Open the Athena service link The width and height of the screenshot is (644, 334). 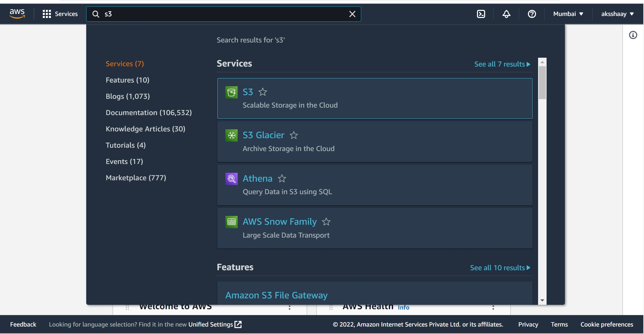tap(257, 179)
